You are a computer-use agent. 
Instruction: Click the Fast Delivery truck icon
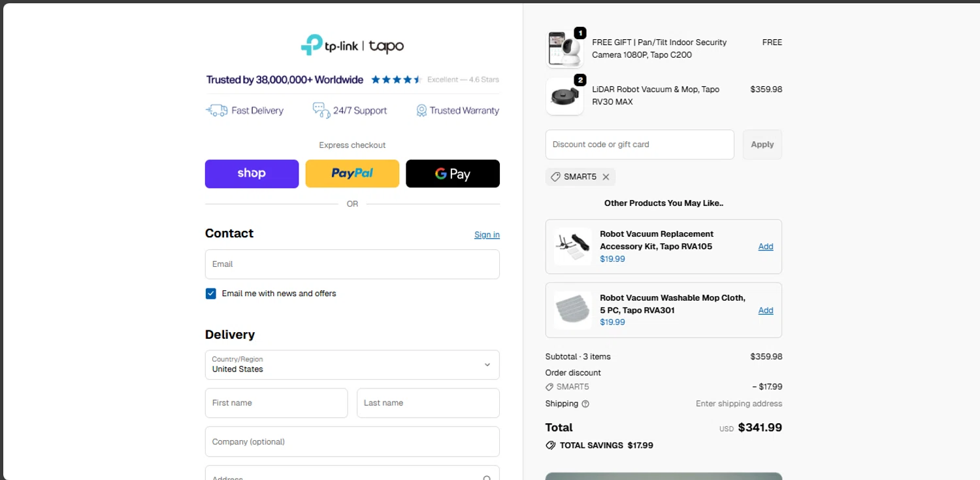[x=217, y=111]
